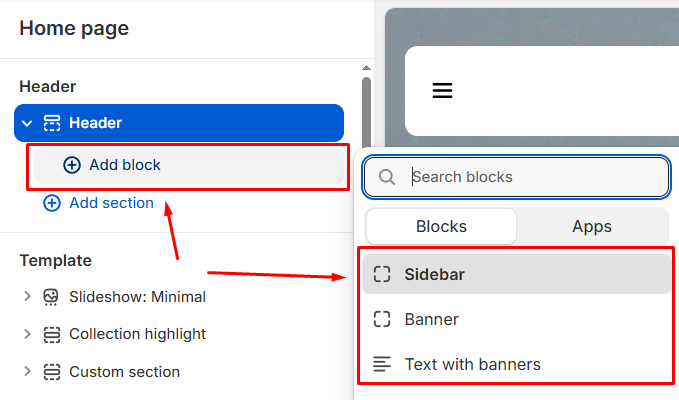Image resolution: width=679 pixels, height=400 pixels.
Task: Click the Text with banners icon
Action: point(381,364)
